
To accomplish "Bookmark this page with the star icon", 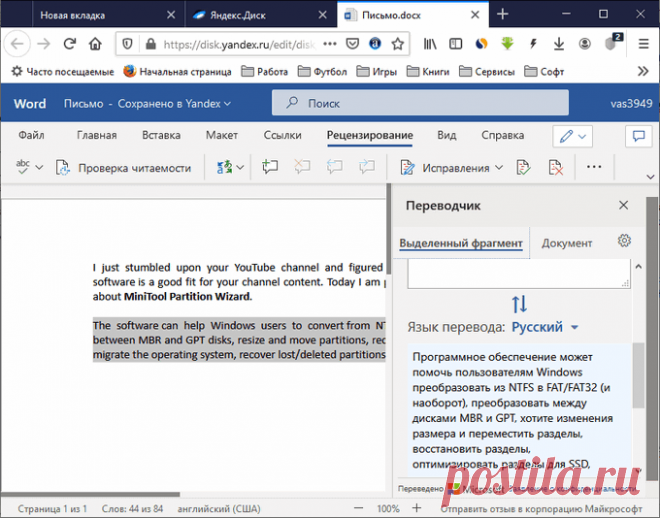I will tap(398, 44).
